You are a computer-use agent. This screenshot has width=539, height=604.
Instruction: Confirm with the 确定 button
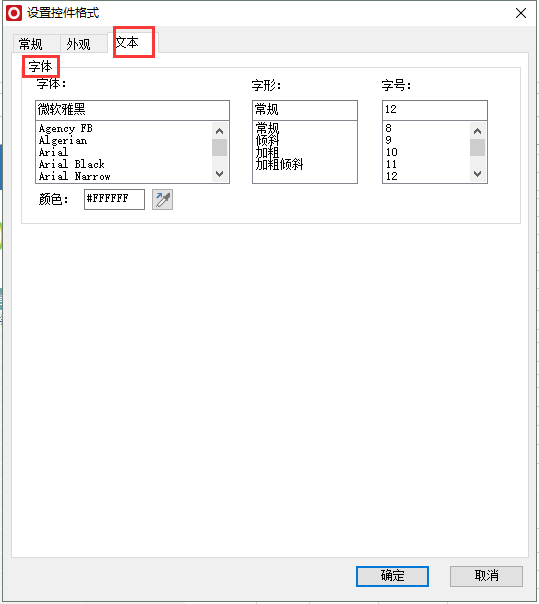[392, 576]
